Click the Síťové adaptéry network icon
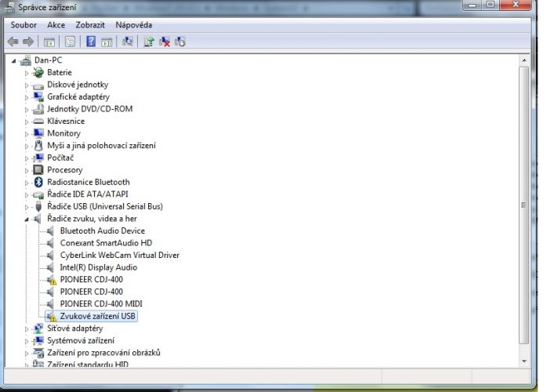Screen dimensions: 554x392 [x=38, y=328]
